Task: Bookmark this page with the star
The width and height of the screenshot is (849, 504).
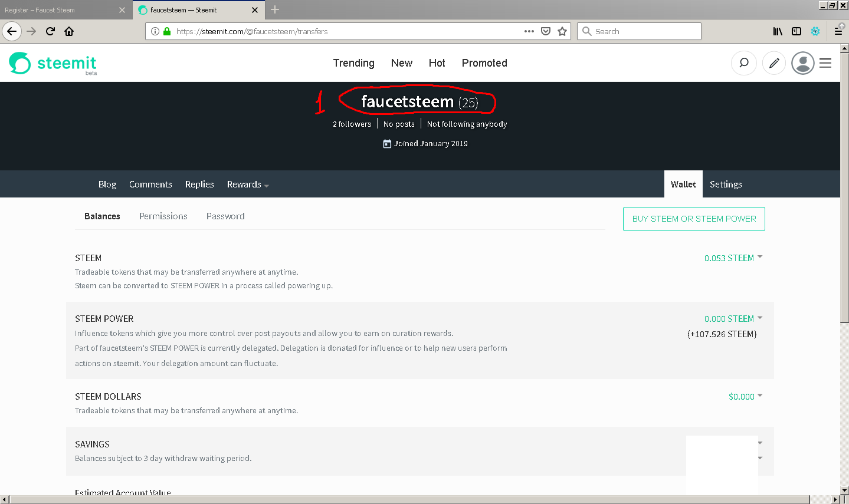Action: click(x=562, y=31)
